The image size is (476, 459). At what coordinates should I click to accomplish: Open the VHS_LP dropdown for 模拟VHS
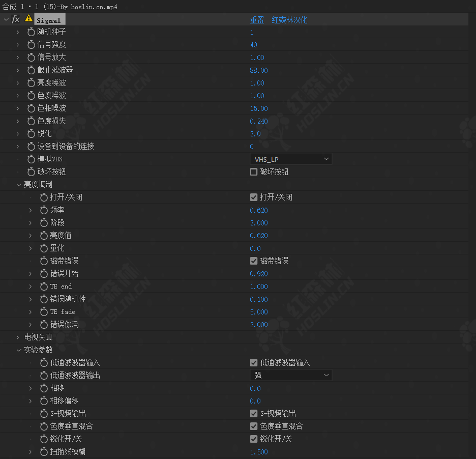(291, 159)
